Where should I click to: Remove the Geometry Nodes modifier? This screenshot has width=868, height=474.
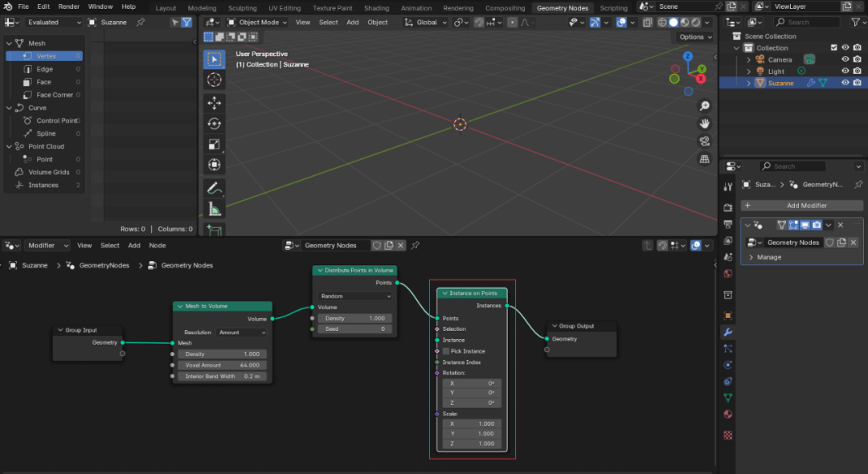[x=841, y=225]
